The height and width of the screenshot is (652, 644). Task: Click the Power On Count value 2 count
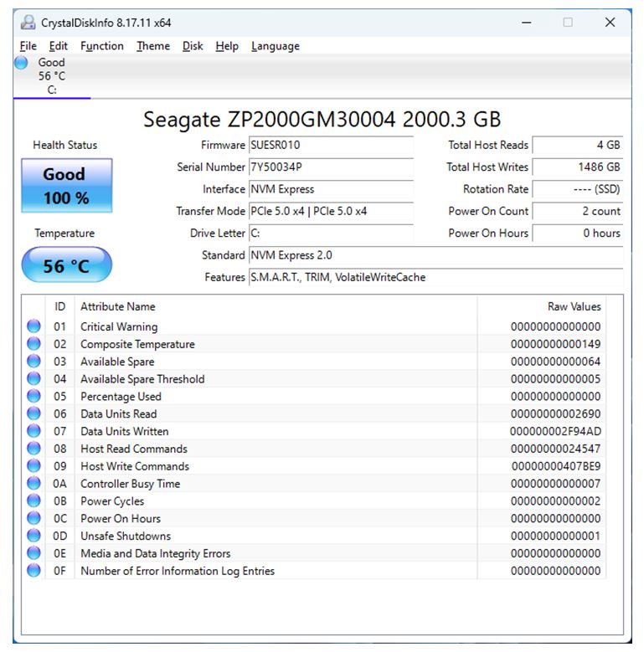coord(578,211)
